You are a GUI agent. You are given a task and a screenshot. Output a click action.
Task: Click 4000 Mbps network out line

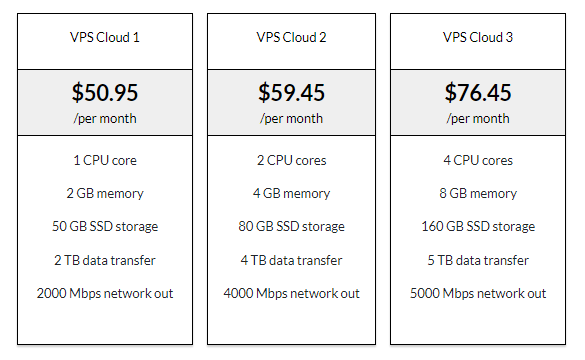[x=291, y=293]
